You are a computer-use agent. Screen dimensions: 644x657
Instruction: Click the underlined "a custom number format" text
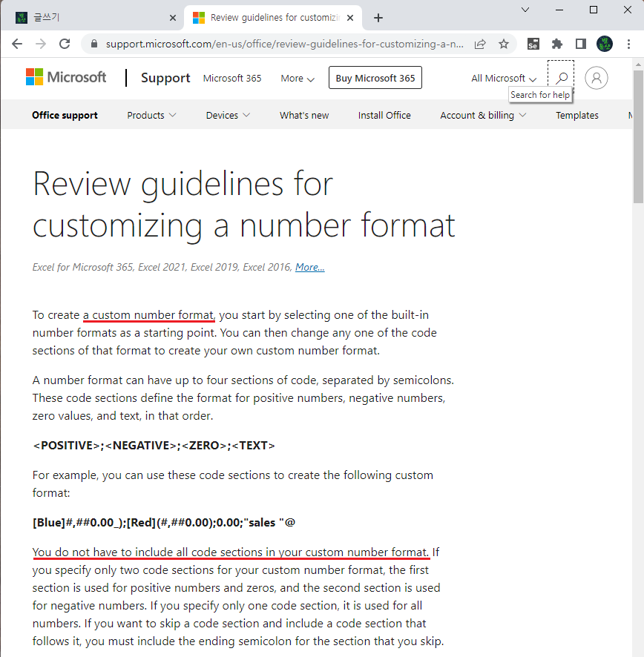(x=148, y=315)
